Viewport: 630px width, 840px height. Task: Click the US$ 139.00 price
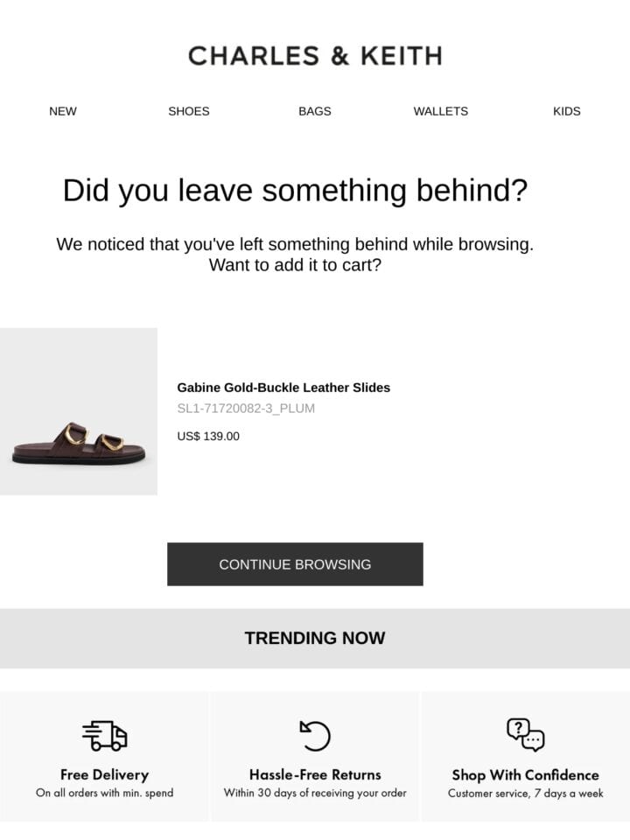(x=208, y=436)
